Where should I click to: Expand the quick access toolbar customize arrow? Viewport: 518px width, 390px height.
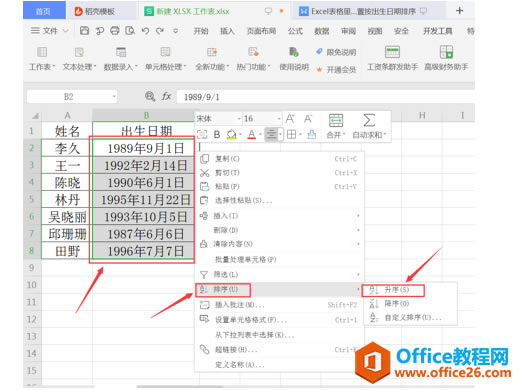tap(175, 31)
